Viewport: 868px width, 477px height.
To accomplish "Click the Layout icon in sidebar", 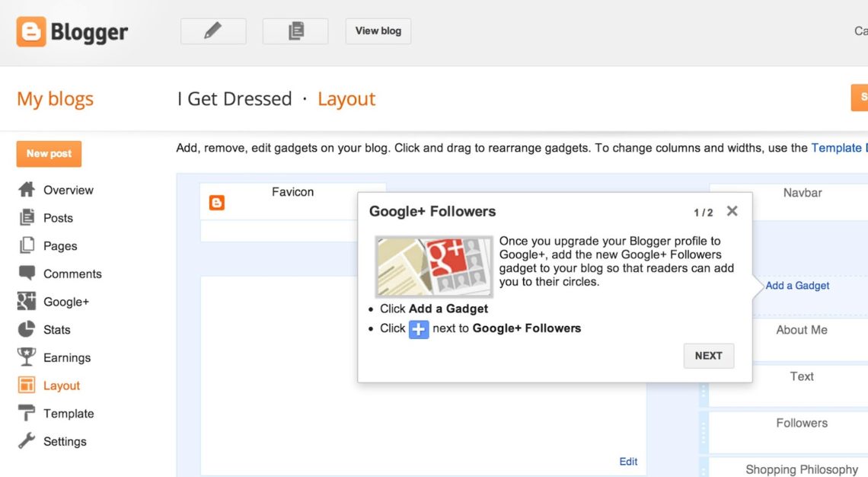I will click(x=27, y=385).
